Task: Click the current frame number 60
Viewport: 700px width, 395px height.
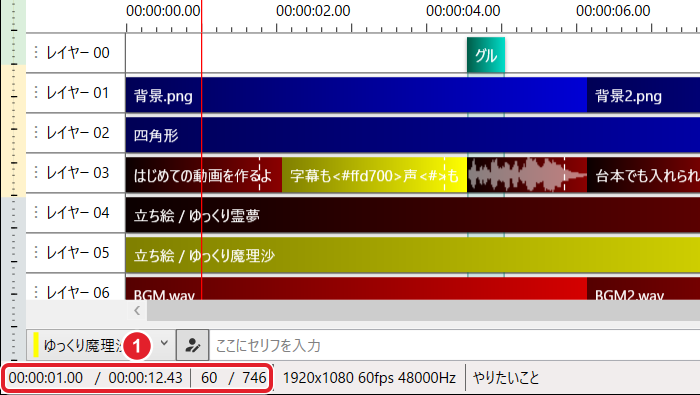Action: [x=209, y=378]
